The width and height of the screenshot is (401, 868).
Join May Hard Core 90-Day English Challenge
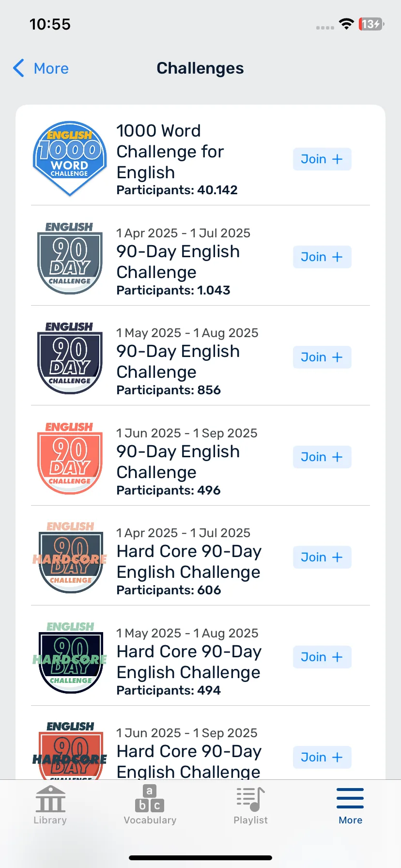click(322, 657)
